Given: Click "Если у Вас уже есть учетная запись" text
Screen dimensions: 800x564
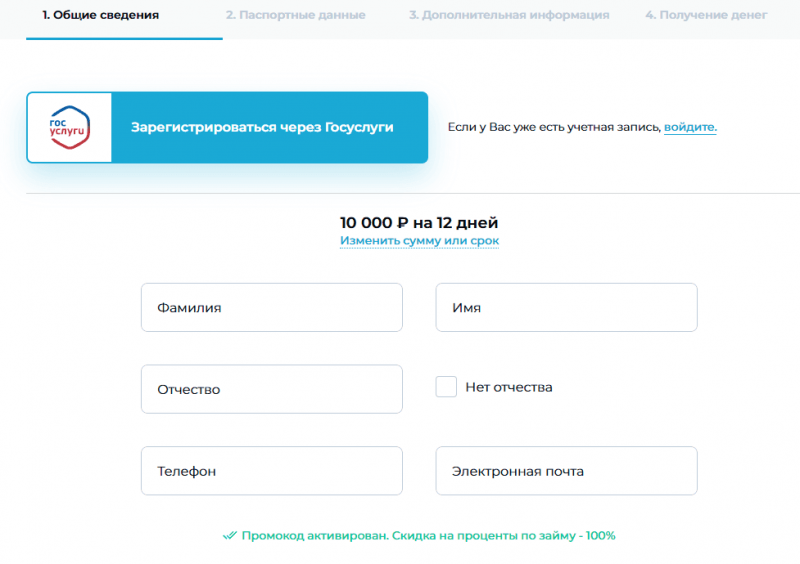Looking at the screenshot, I should tap(554, 127).
